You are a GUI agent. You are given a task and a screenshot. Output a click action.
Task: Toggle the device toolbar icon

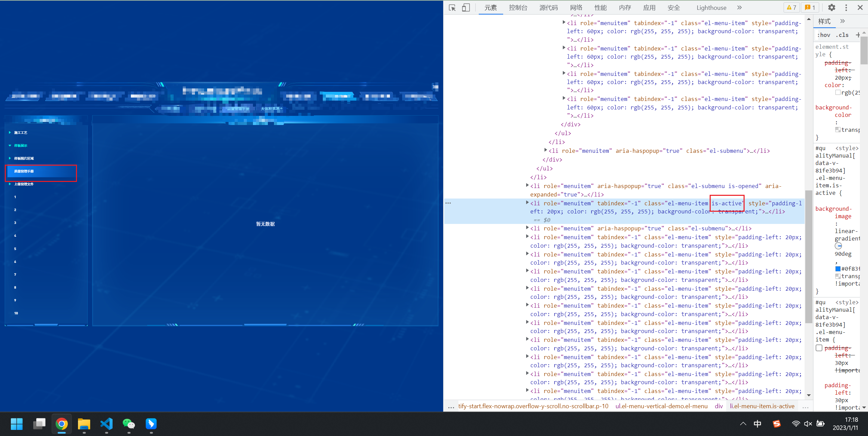(466, 7)
